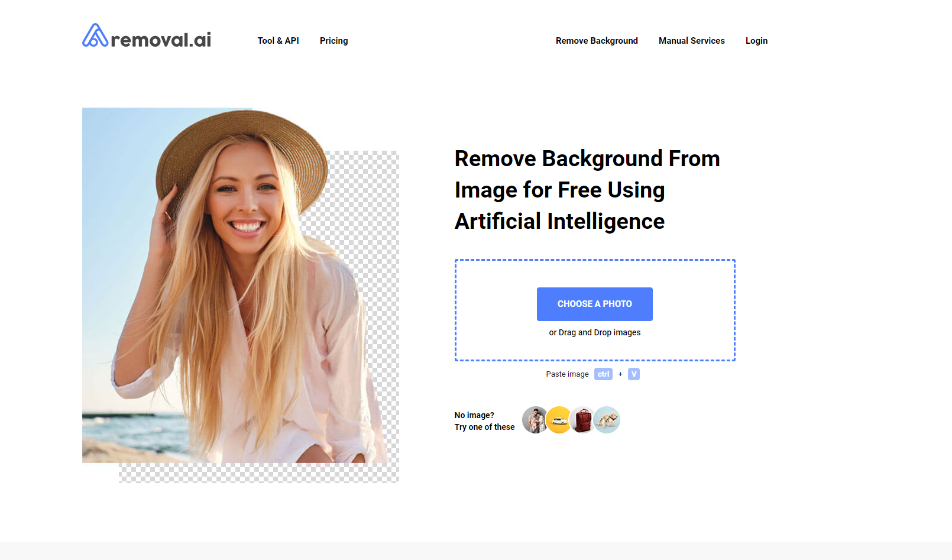Click the hero woman demo image
Viewport: 952px width, 560px height.
[x=241, y=295]
